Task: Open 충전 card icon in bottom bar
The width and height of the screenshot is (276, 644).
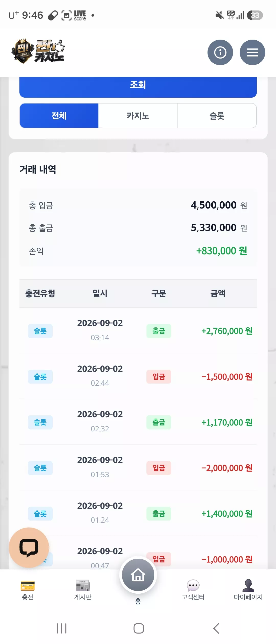Action: [28, 586]
